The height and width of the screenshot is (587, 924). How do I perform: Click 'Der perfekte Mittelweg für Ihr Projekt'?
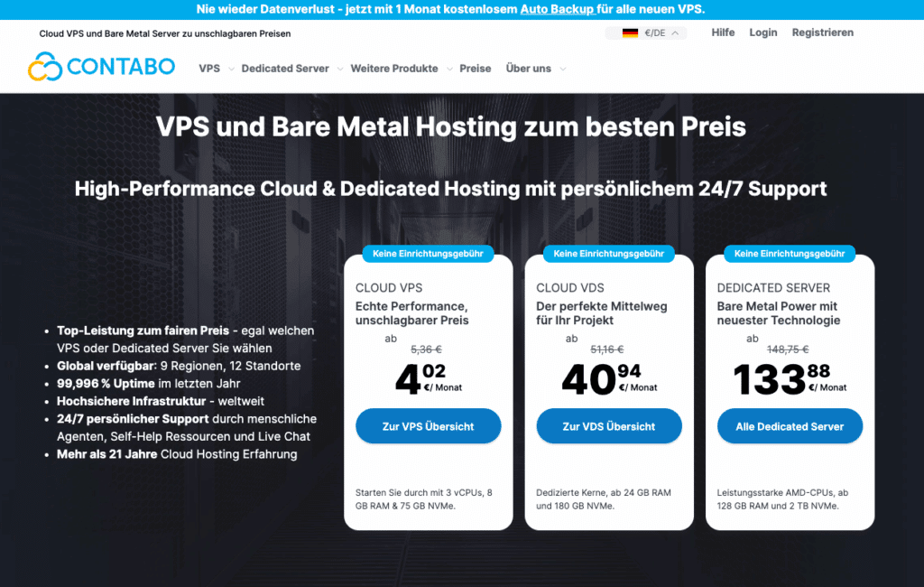[602, 313]
